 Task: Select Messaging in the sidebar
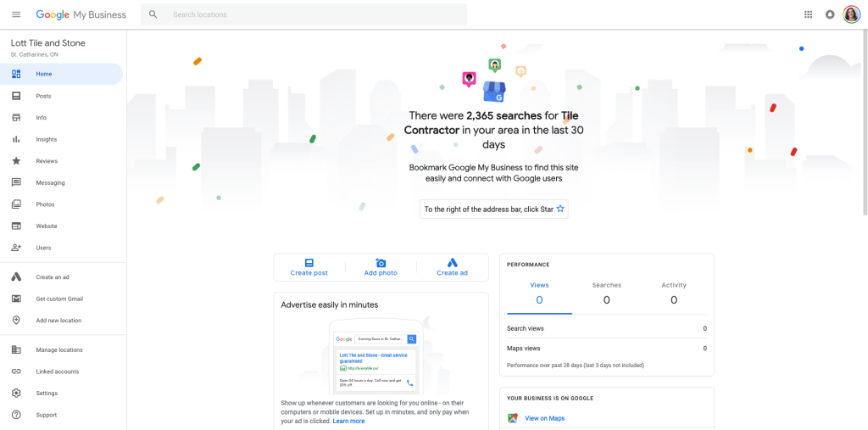click(x=61, y=182)
